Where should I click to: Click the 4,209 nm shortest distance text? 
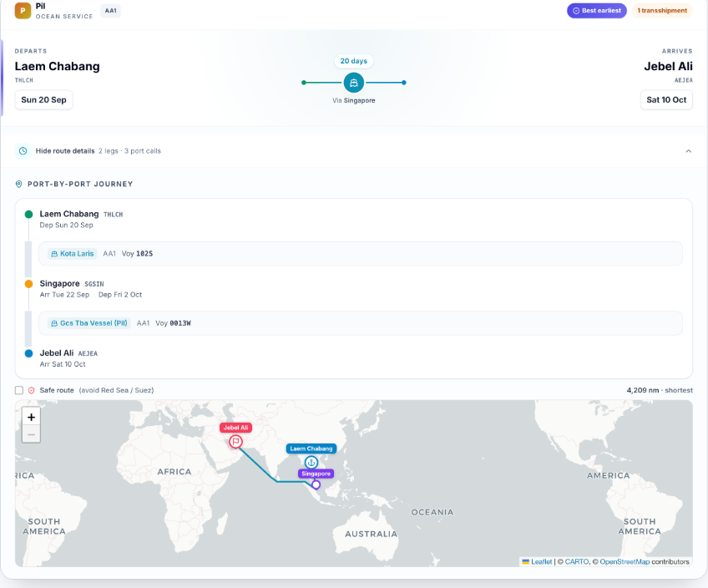tap(660, 390)
